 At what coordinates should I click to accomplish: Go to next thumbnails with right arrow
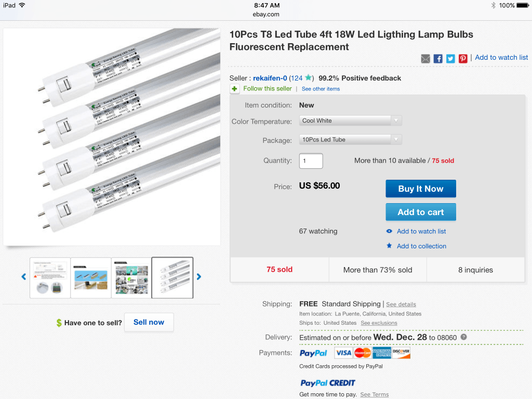pyautogui.click(x=199, y=277)
